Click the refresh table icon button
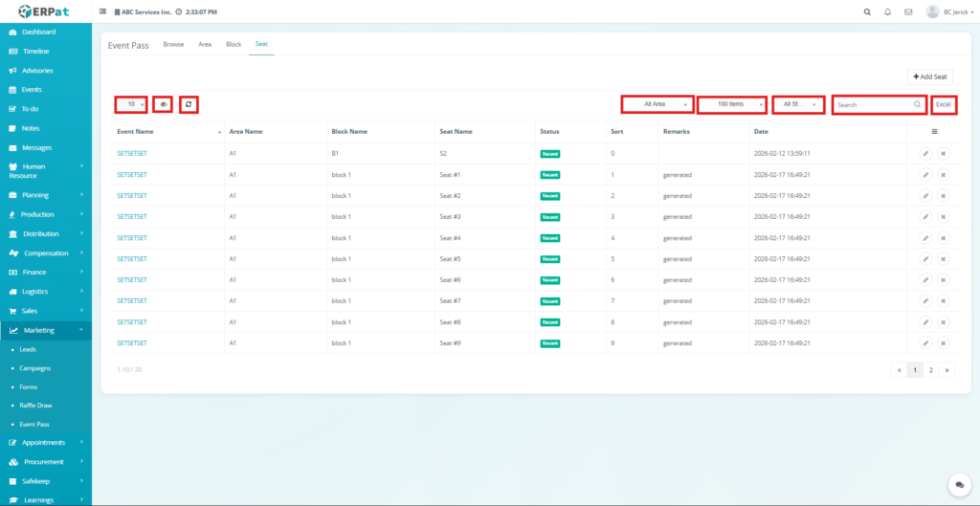This screenshot has width=980, height=506. [189, 104]
